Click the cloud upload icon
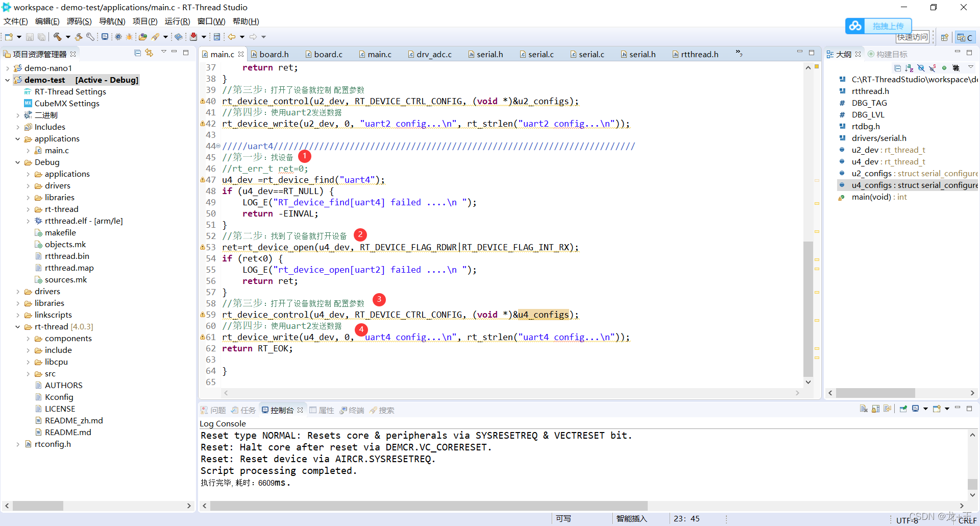This screenshot has height=526, width=980. pyautogui.click(x=855, y=26)
